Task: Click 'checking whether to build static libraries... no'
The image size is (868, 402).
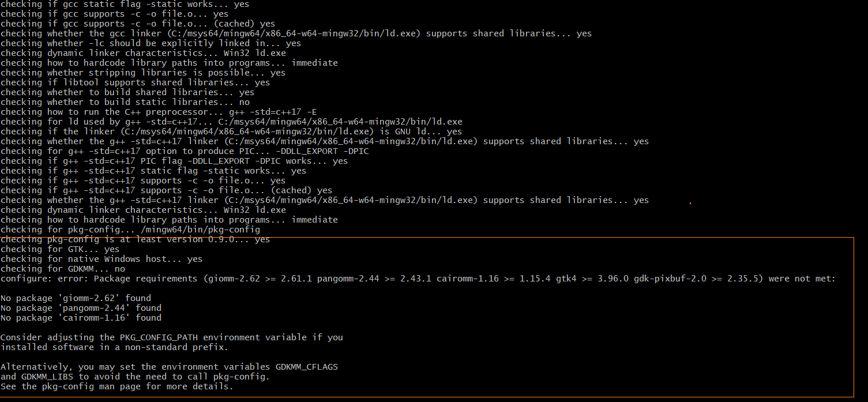Action: coord(125,102)
